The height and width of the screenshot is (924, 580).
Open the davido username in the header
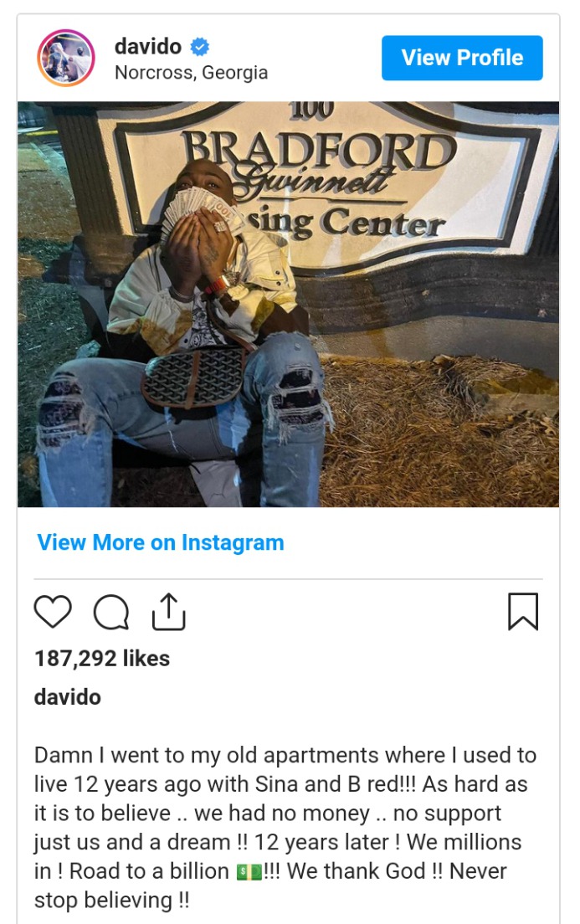[148, 46]
